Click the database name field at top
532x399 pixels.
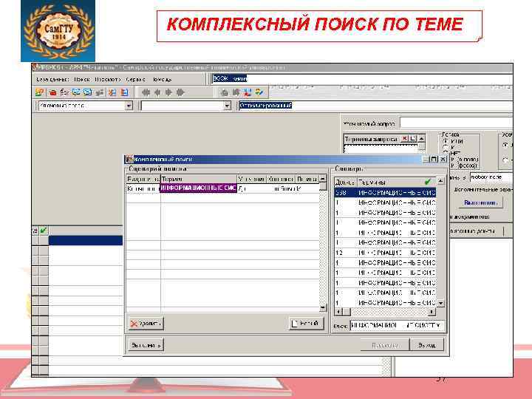pos(361,79)
